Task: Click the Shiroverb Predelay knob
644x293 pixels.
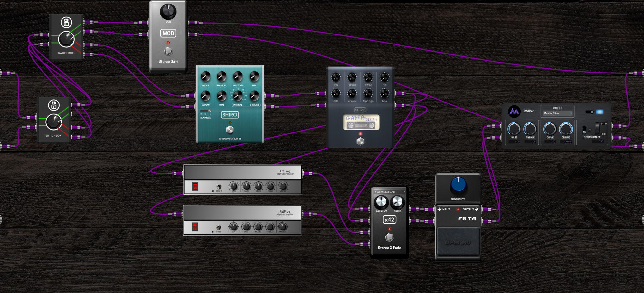Action: [222, 77]
